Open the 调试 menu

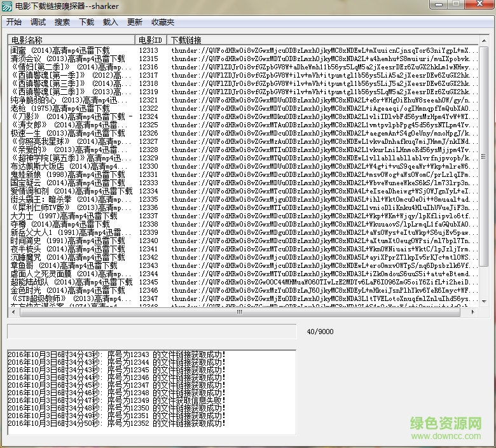click(38, 22)
